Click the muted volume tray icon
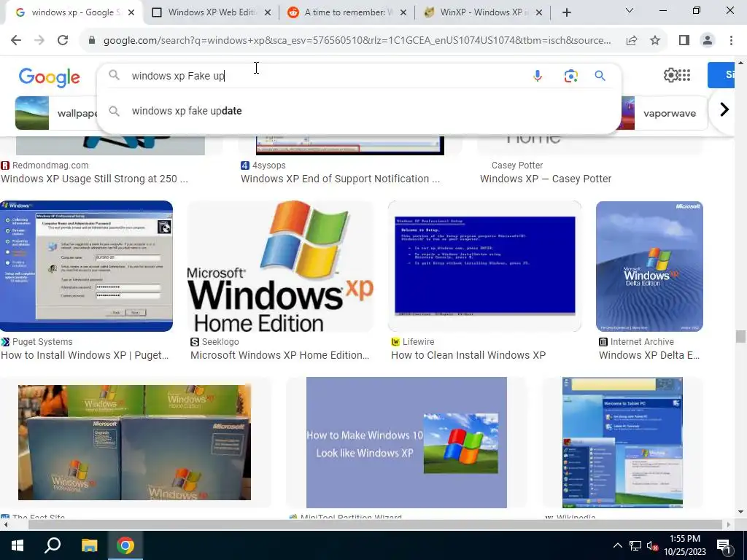747x560 pixels. click(x=652, y=545)
